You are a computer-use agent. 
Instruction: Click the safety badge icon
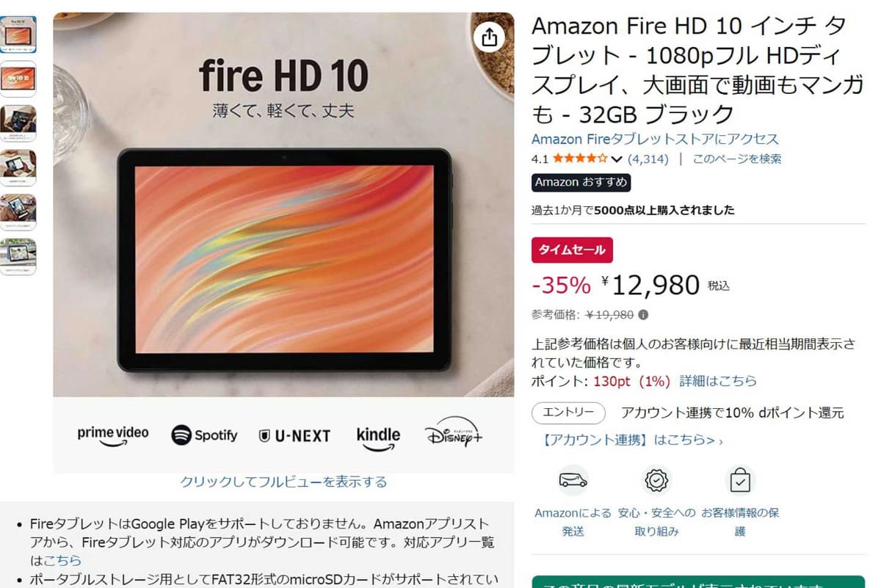tap(656, 481)
